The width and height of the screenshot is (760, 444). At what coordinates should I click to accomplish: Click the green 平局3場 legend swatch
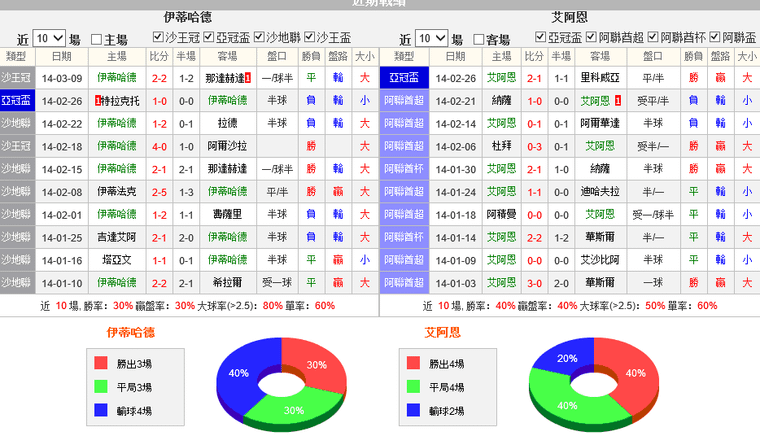coord(101,386)
